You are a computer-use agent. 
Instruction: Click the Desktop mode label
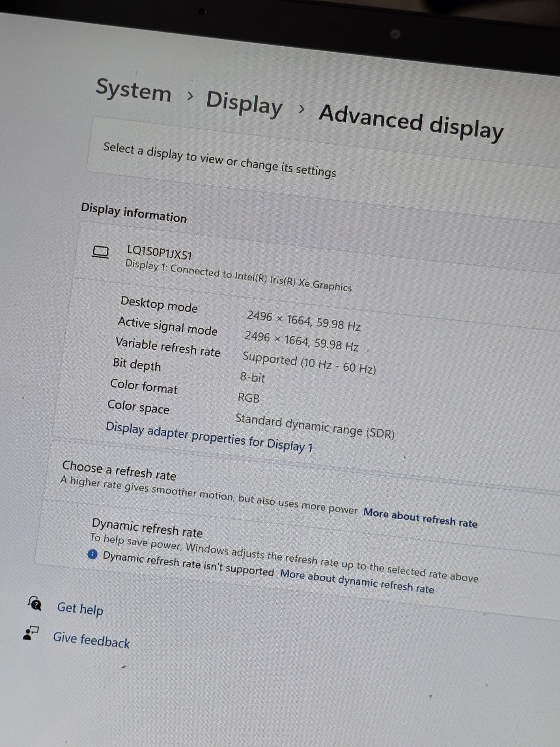pos(159,304)
